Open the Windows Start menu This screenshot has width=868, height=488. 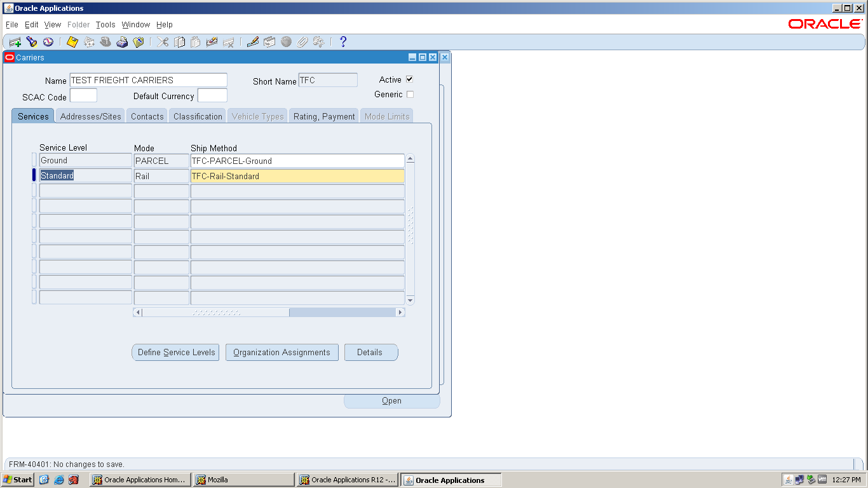[18, 480]
